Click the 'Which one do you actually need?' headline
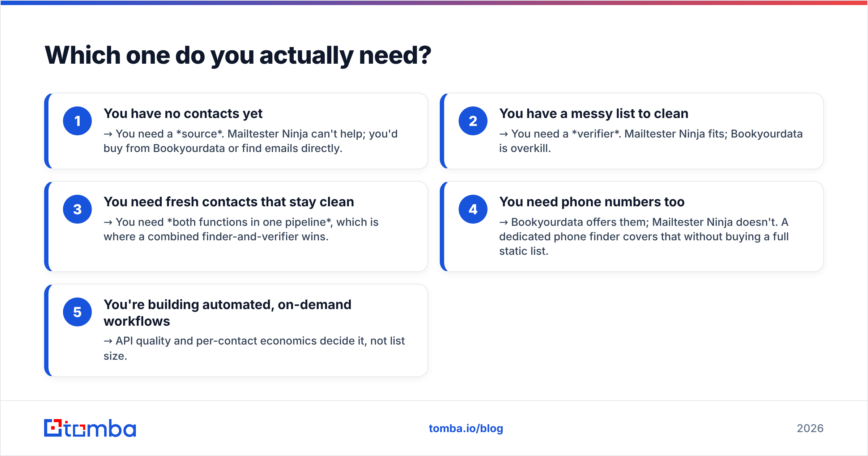868x456 pixels. click(238, 55)
